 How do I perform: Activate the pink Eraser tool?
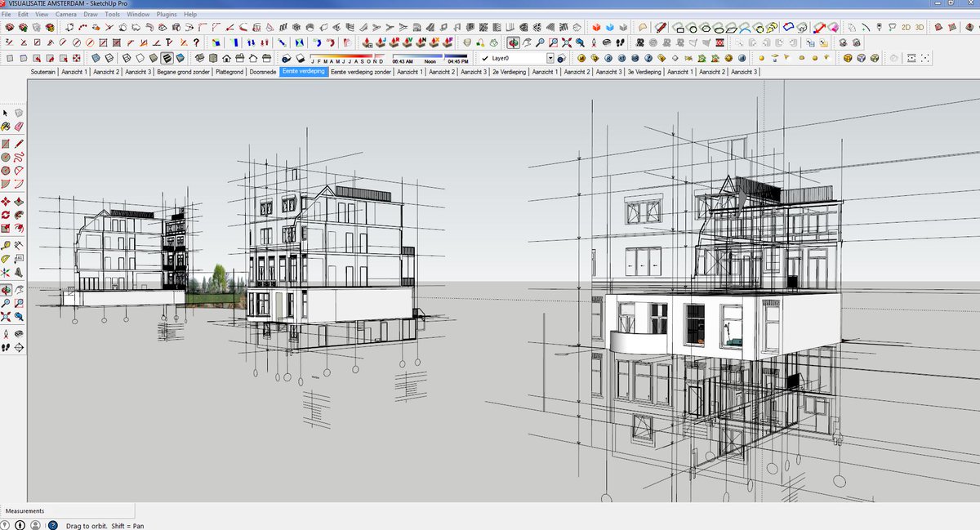(x=19, y=126)
